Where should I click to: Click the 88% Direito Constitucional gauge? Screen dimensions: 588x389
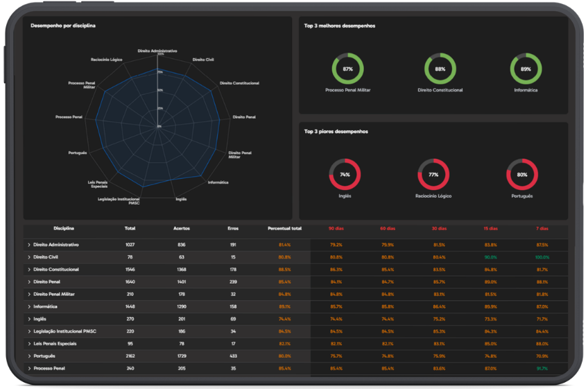440,69
